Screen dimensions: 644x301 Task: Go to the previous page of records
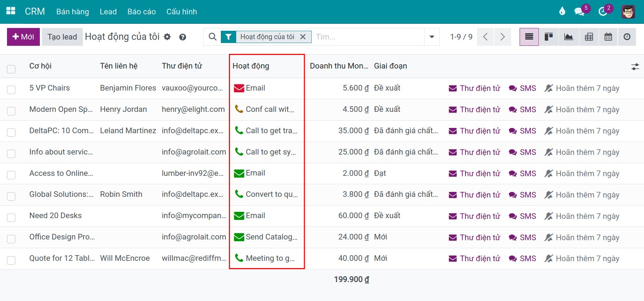coord(485,37)
